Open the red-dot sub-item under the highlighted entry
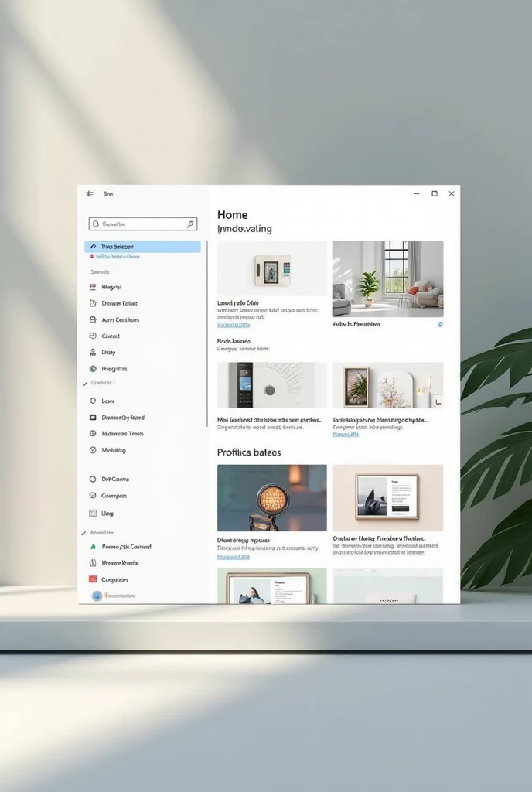This screenshot has width=532, height=792. [x=115, y=257]
